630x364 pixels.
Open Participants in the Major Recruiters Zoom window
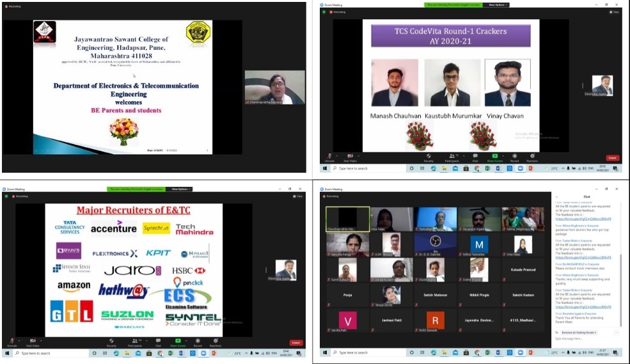tap(135, 342)
